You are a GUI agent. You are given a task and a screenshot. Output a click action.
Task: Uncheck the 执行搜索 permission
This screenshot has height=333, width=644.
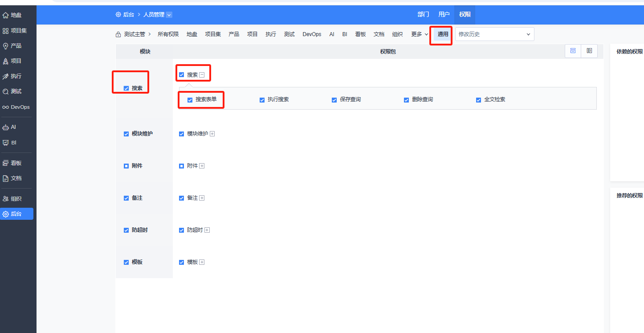click(x=262, y=100)
